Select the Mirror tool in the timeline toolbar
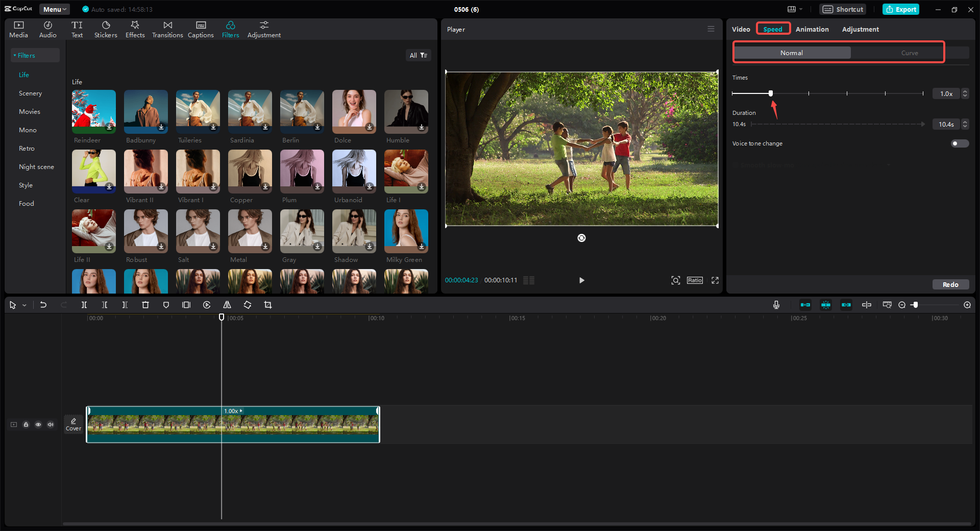 [227, 305]
